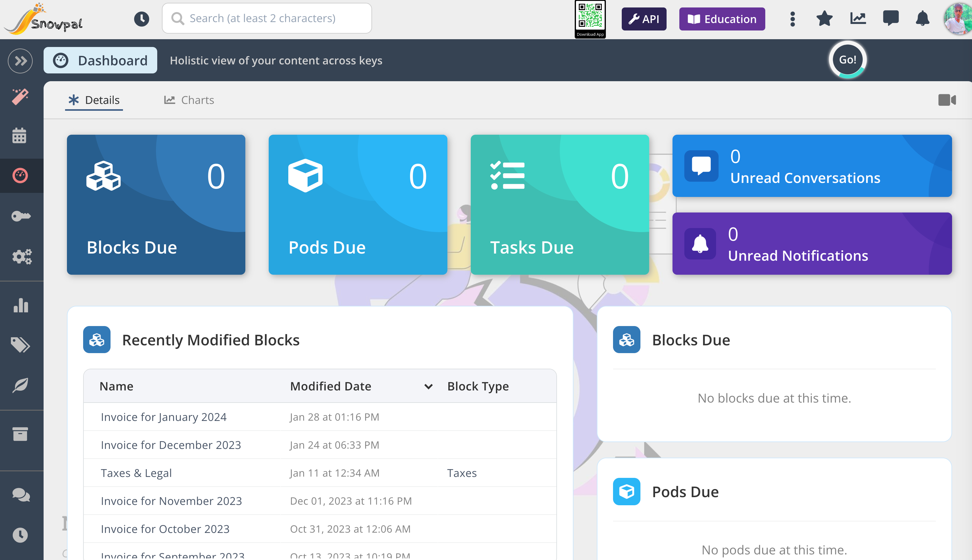Click the Taxes block type cell

point(462,473)
